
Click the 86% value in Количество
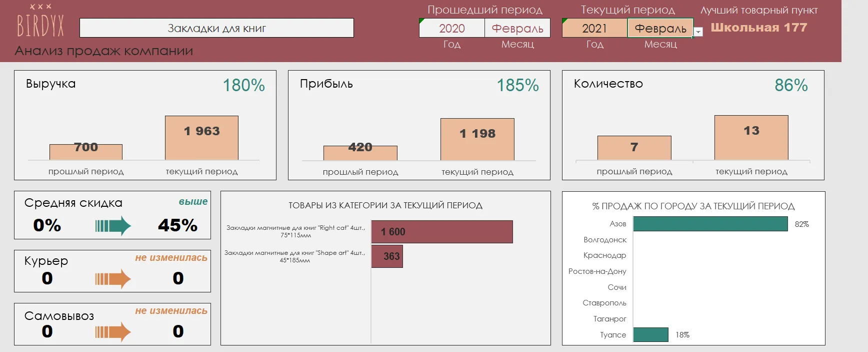[x=791, y=85]
